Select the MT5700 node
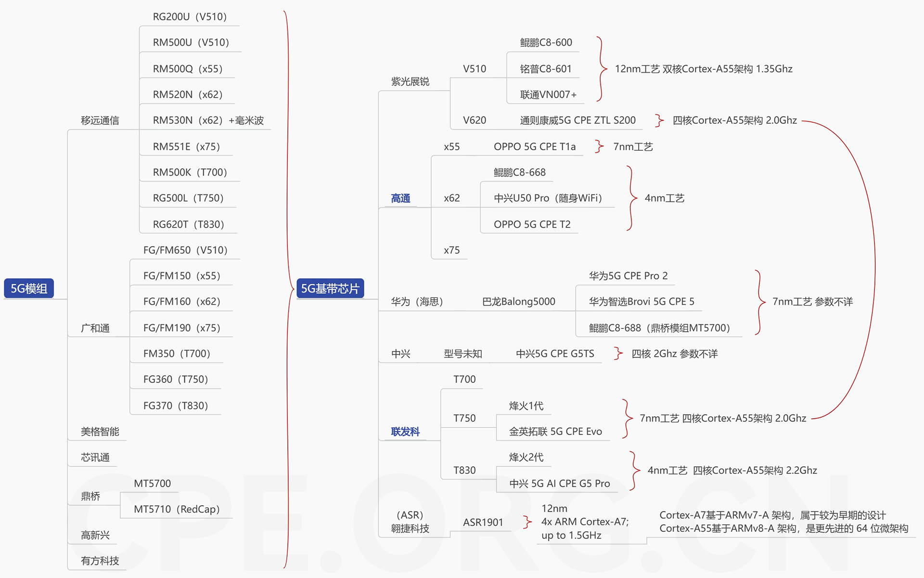 point(152,484)
